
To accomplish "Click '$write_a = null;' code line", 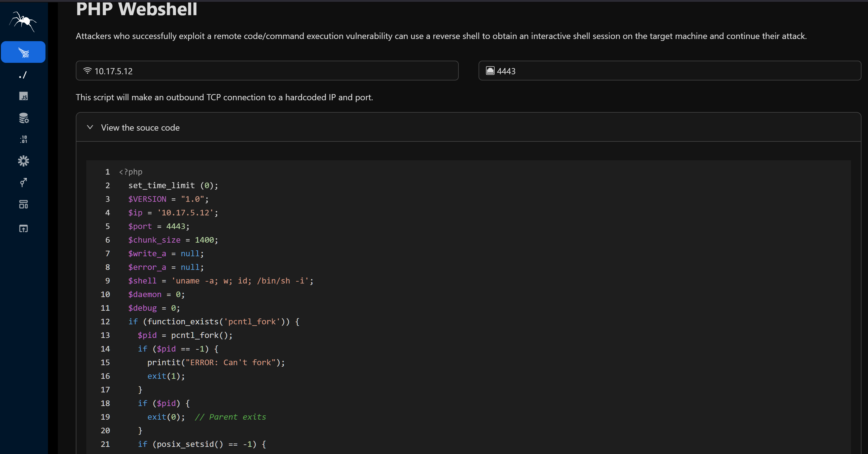I will pyautogui.click(x=166, y=253).
